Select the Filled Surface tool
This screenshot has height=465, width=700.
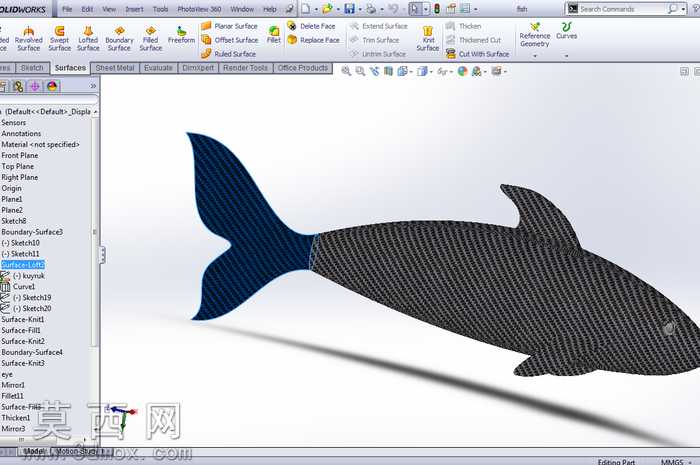pos(150,38)
